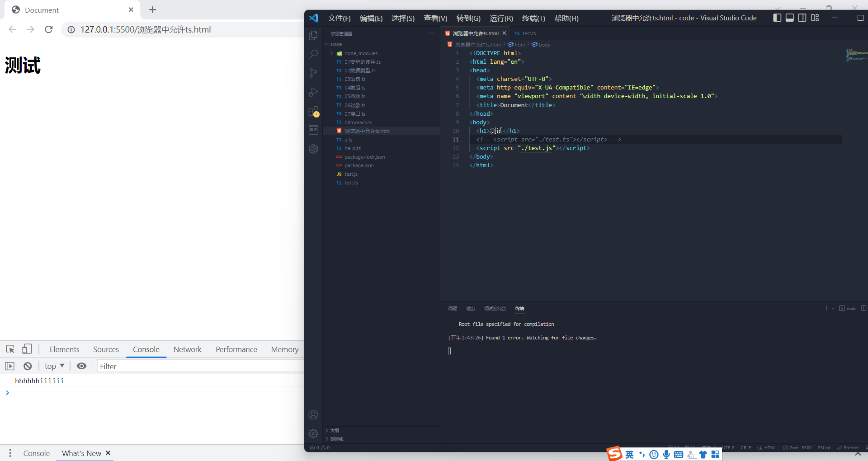Switch to the Network tab in DevTools
This screenshot has width=868, height=461.
click(x=187, y=349)
